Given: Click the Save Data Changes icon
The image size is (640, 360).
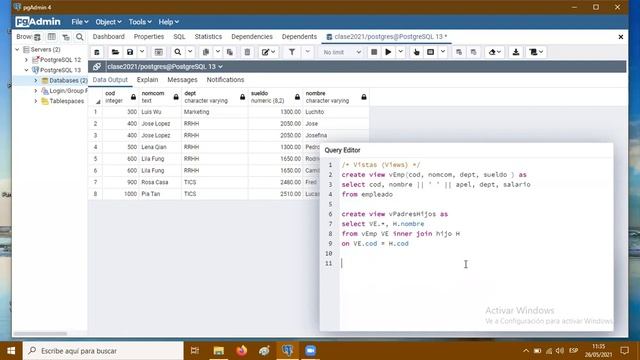Looking at the screenshot, I should coord(159,52).
